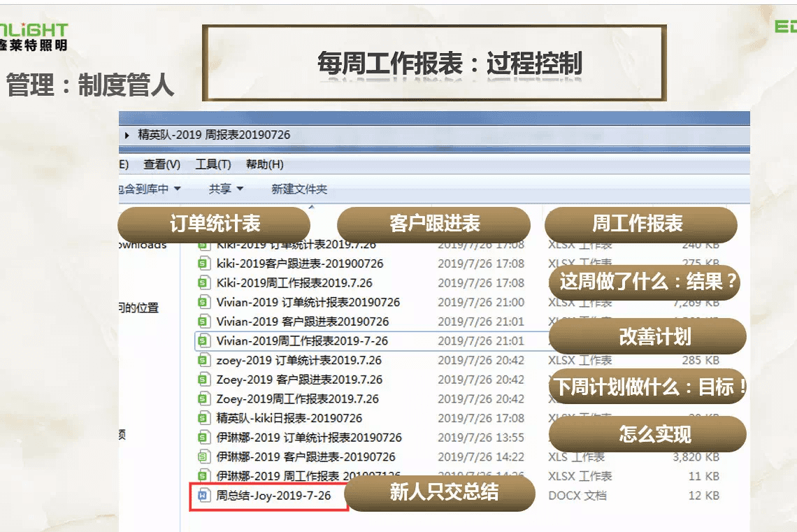Image resolution: width=797 pixels, height=532 pixels.
Task: Open the 工具(T) menu
Action: coord(213,164)
